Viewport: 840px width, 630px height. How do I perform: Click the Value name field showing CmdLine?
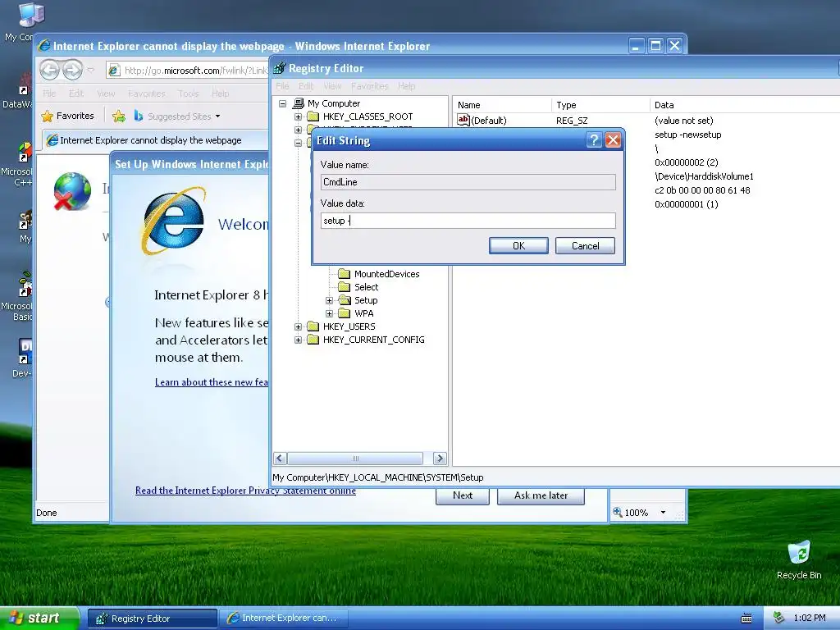468,182
